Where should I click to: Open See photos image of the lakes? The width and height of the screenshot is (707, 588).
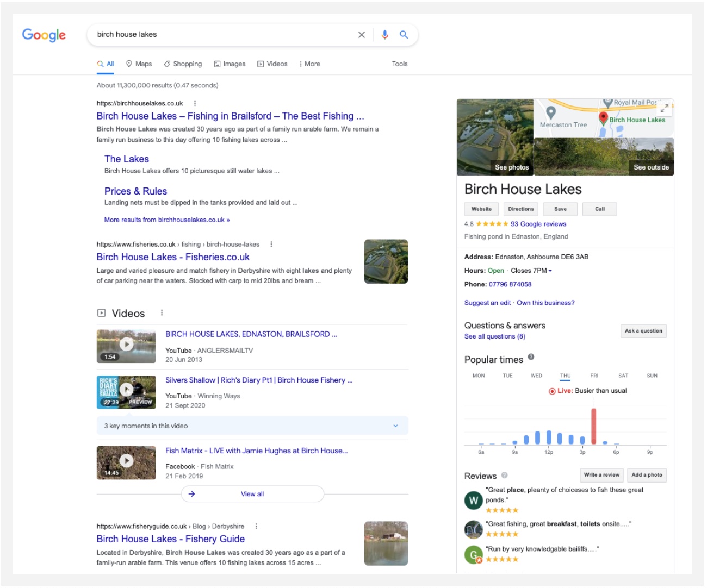coord(495,137)
